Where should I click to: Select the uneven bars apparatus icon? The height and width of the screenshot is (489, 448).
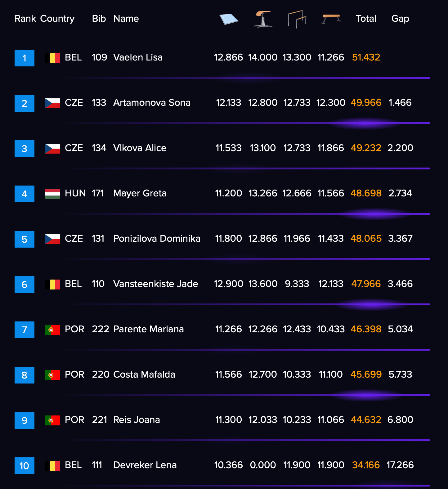pos(297,19)
